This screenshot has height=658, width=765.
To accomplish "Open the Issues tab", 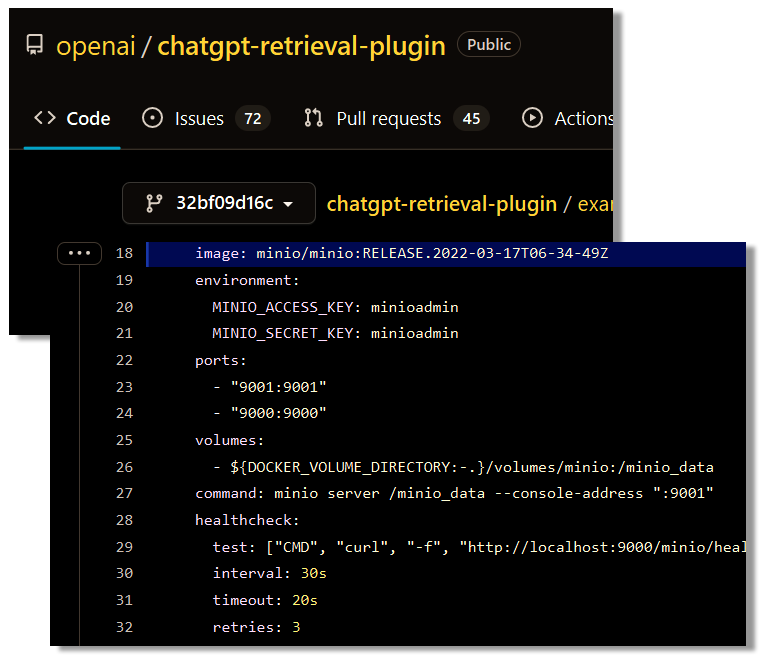I will click(x=206, y=119).
